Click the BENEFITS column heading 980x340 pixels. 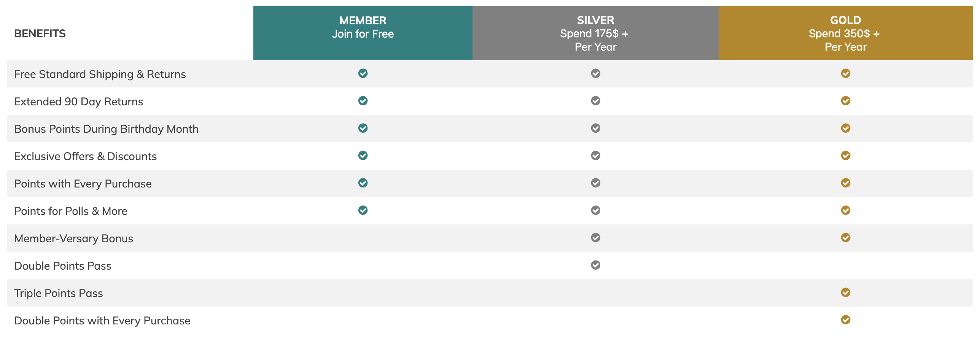40,33
